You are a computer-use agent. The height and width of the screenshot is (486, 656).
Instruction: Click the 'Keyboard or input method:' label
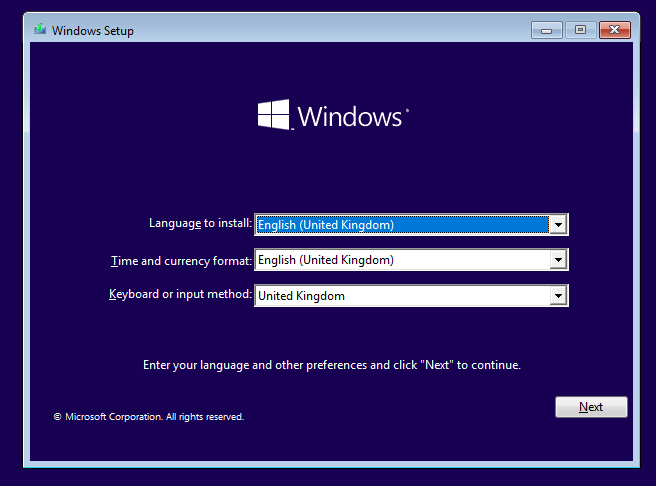[180, 294]
